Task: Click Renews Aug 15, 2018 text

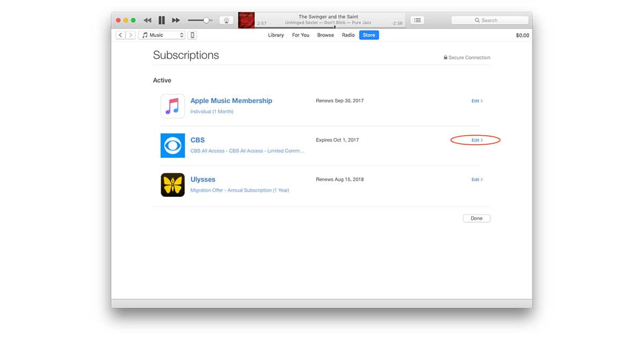Action: [340, 179]
